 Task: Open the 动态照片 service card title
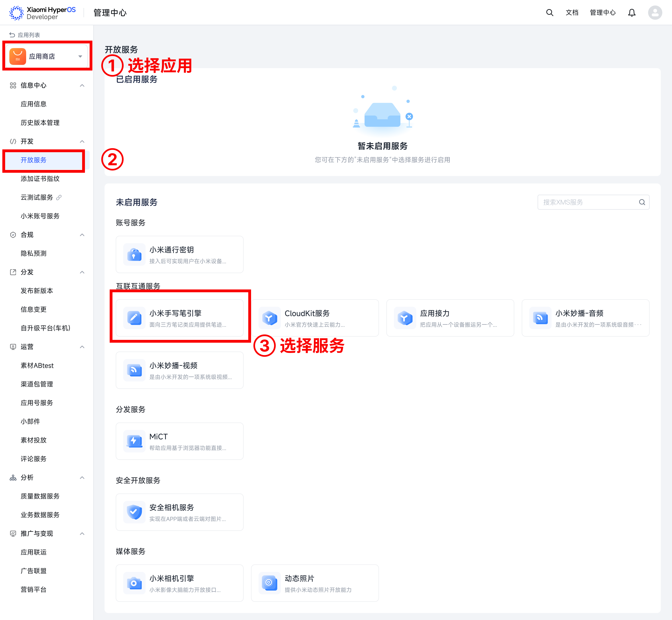299,578
